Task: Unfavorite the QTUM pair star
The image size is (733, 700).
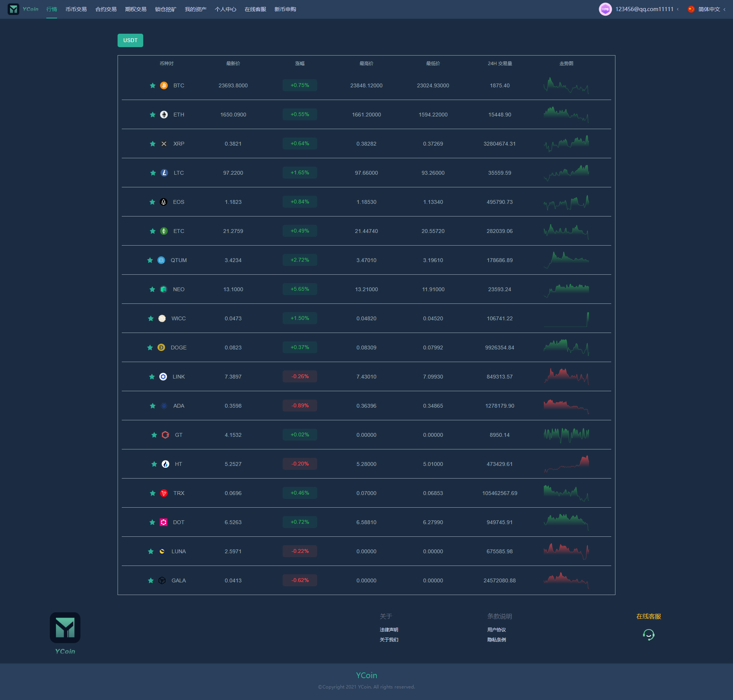Action: [x=150, y=260]
